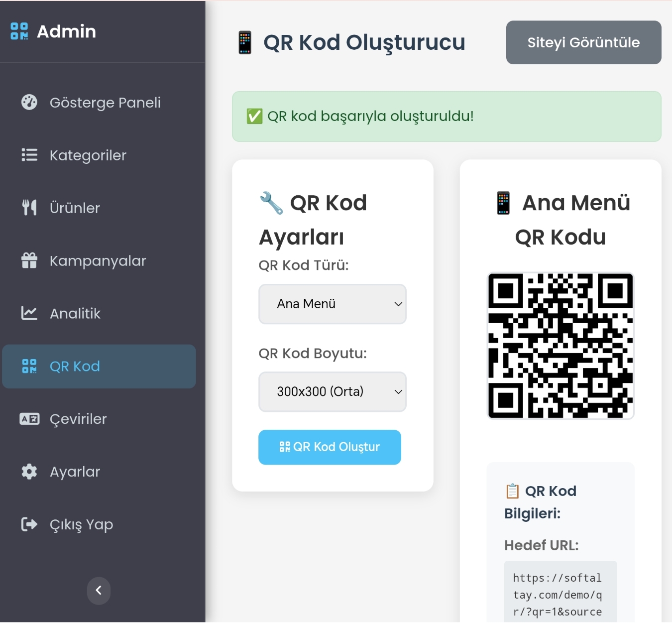The image size is (672, 623).
Task: Select the QR Kod menu item
Action: tap(99, 366)
